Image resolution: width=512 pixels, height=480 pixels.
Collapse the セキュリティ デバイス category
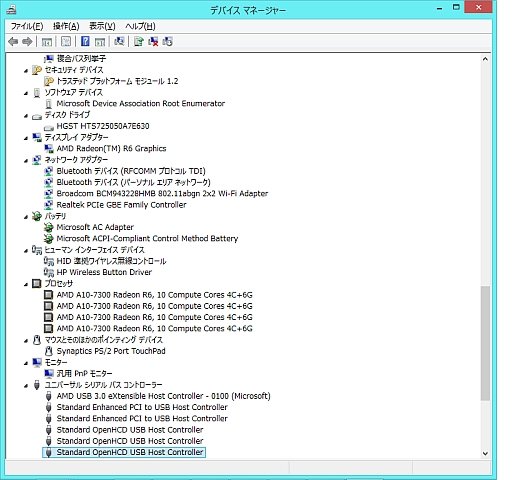coord(26,71)
